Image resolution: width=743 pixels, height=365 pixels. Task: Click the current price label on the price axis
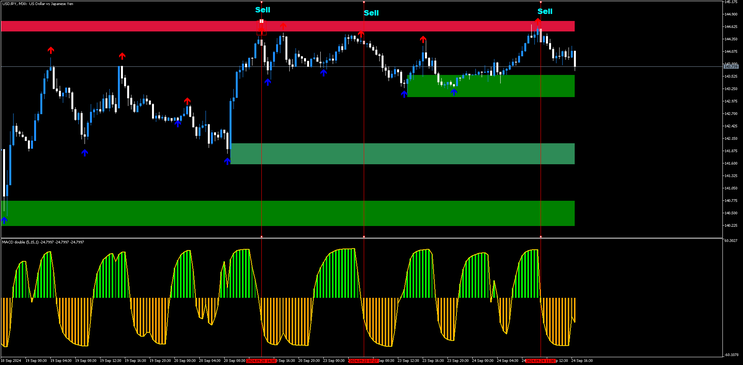point(730,66)
